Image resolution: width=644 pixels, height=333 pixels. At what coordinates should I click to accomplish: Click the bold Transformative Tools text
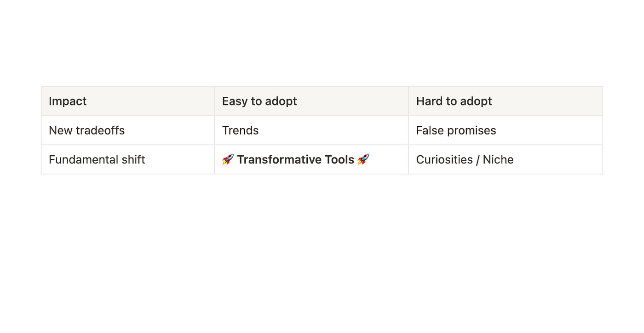pyautogui.click(x=295, y=160)
